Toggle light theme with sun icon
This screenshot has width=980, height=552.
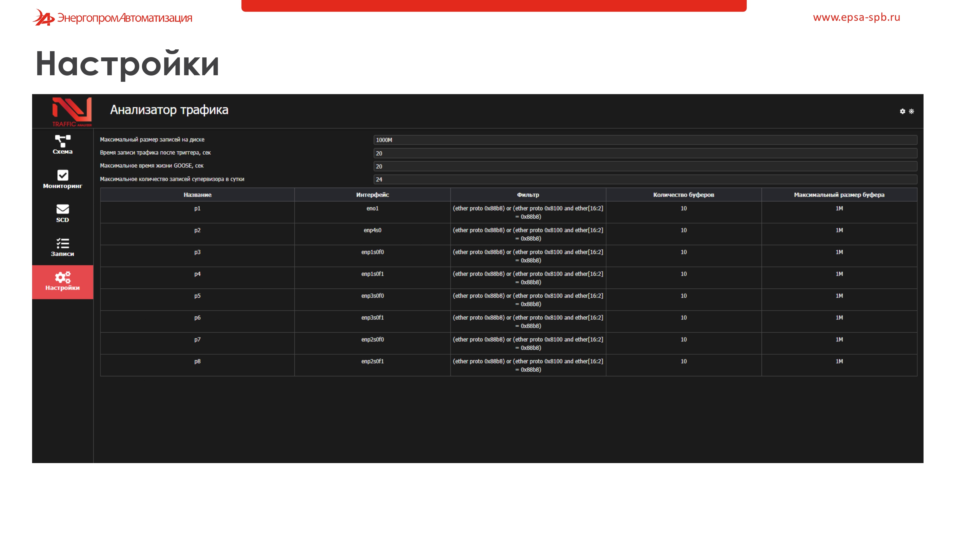coord(911,111)
